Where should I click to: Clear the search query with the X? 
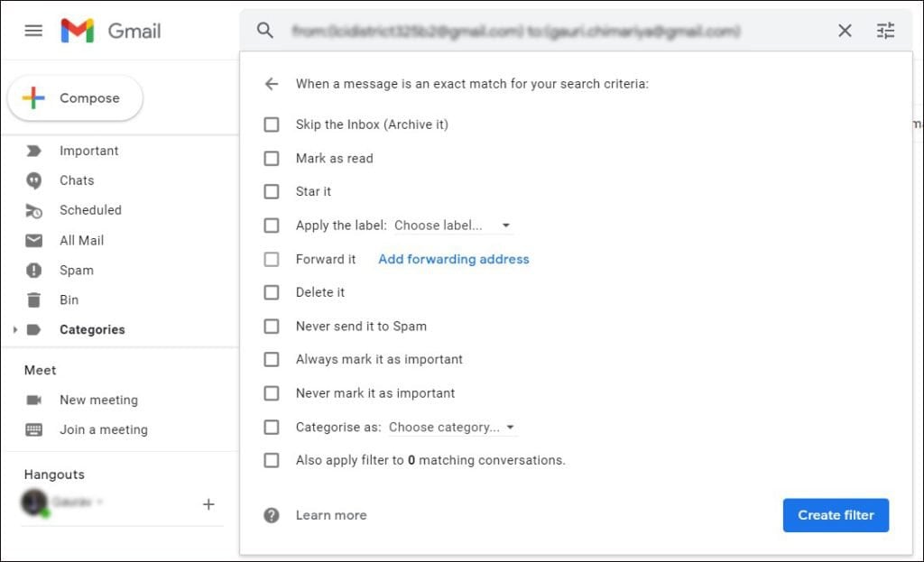pos(845,30)
